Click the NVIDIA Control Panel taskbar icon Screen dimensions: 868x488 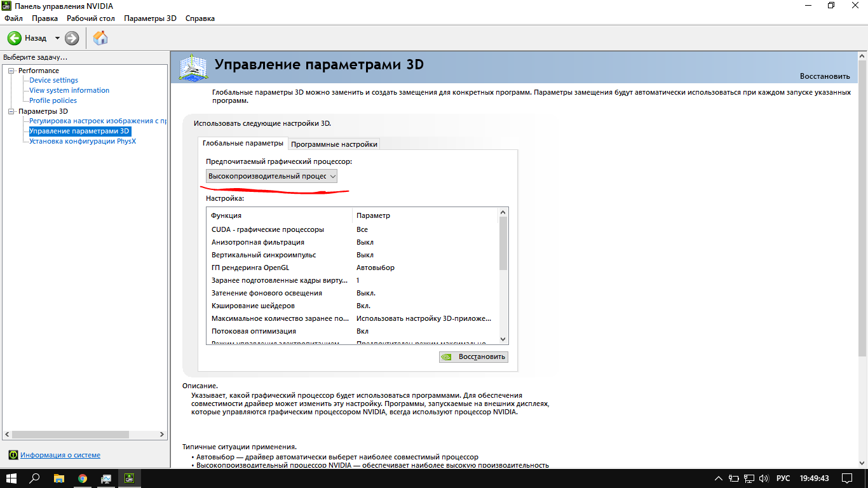[129, 478]
